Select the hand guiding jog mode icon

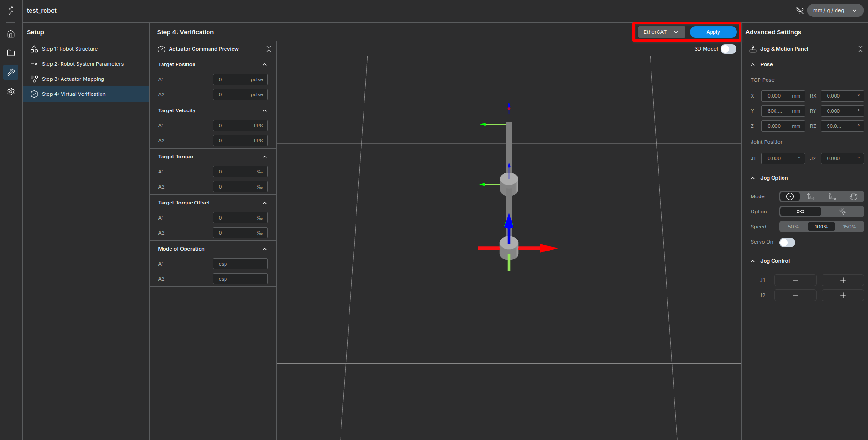(x=853, y=196)
